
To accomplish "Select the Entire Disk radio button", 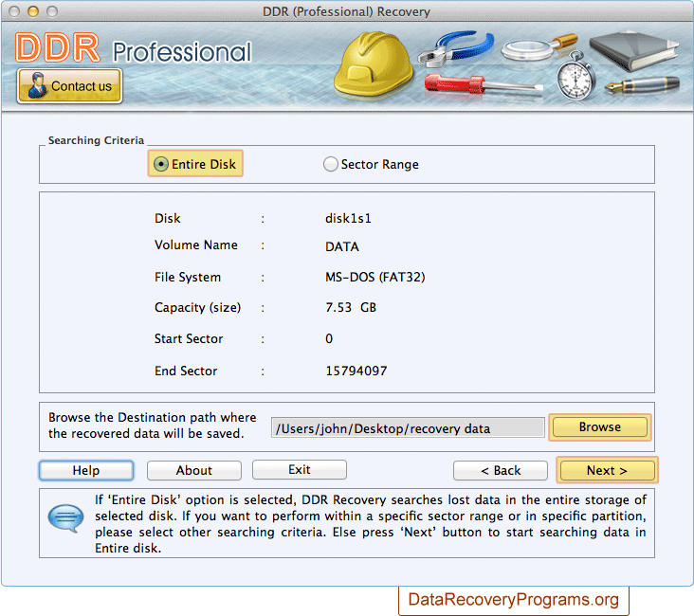I will click(x=161, y=164).
